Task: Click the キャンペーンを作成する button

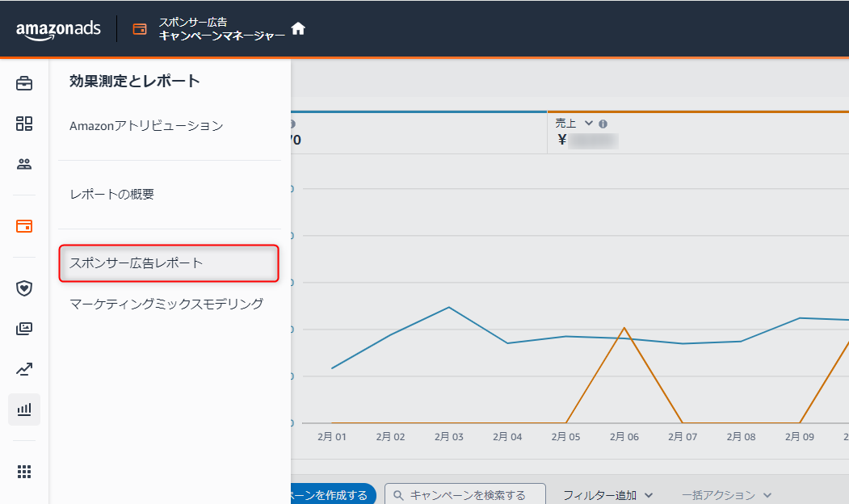Action: tap(333, 495)
